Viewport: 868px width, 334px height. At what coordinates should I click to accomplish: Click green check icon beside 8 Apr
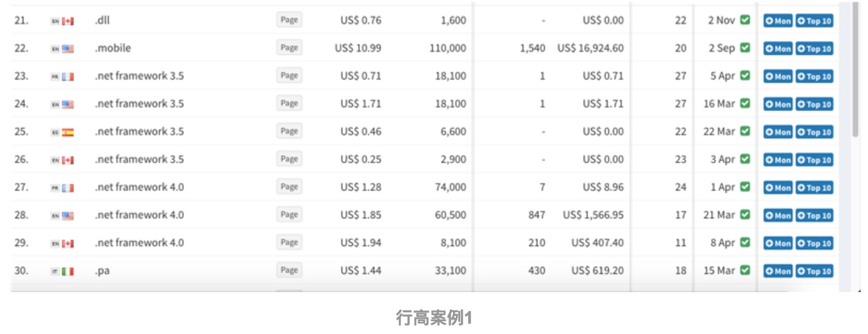click(x=745, y=242)
